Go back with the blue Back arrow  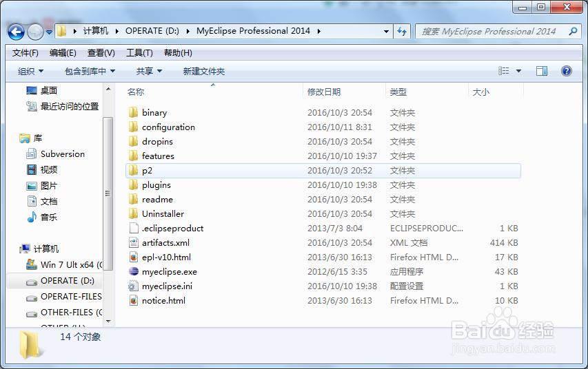16,32
